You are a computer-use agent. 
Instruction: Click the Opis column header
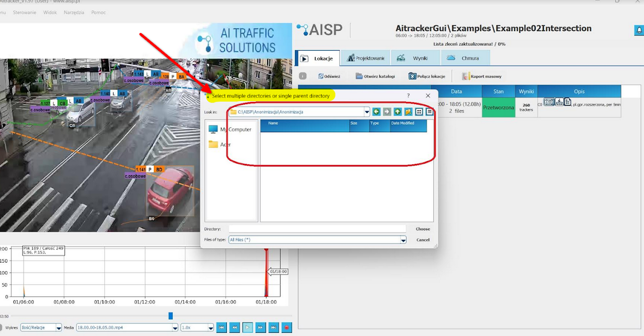579,92
